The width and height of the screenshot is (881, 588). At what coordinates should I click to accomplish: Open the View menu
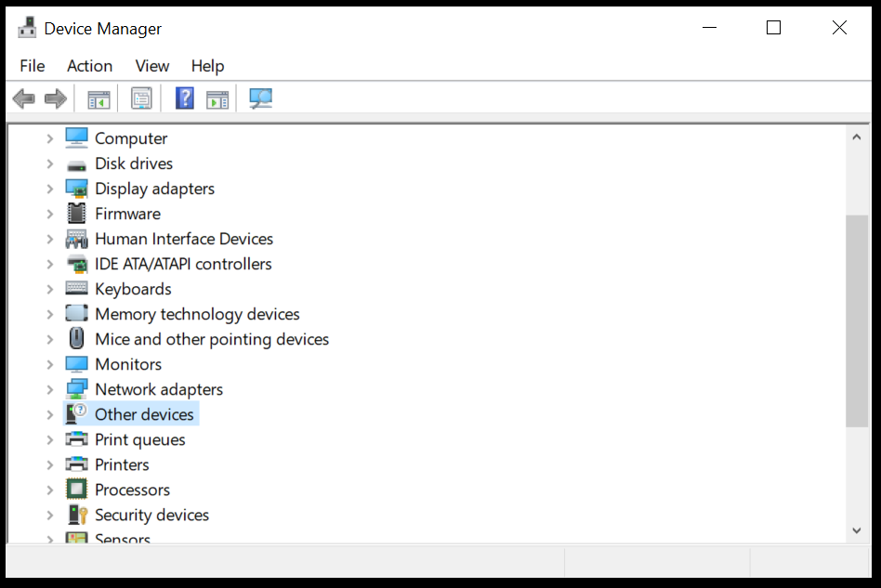pos(151,66)
